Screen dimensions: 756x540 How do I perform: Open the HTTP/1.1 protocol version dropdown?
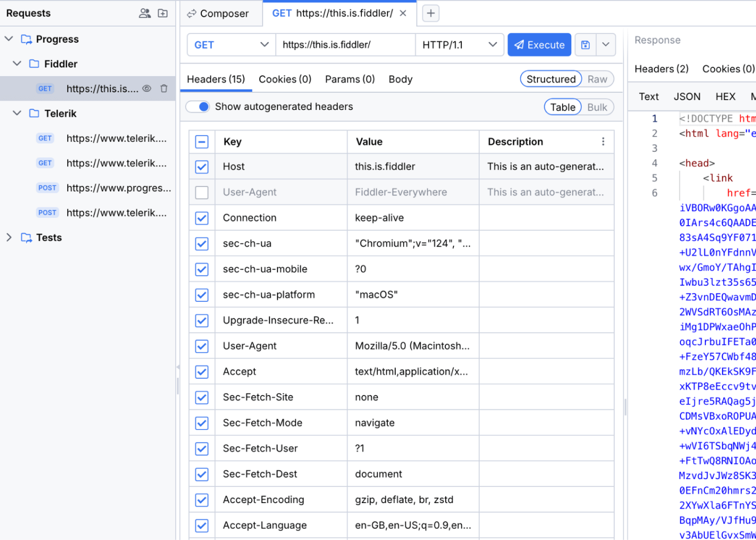459,45
